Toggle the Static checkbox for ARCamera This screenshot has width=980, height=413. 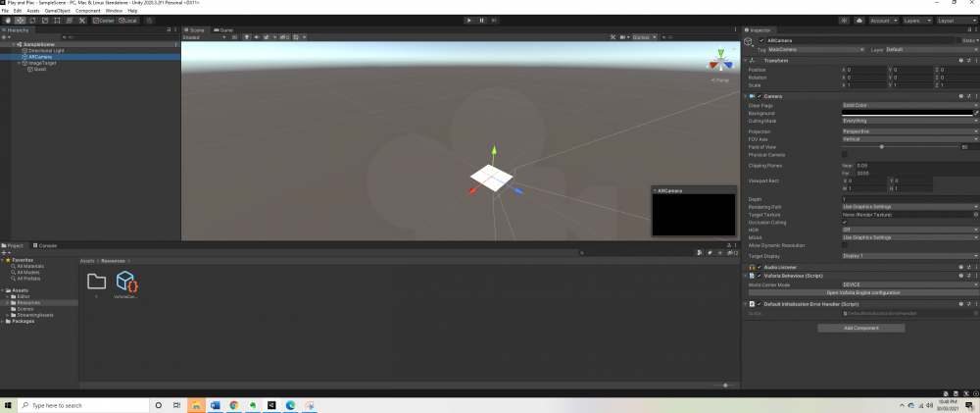957,40
